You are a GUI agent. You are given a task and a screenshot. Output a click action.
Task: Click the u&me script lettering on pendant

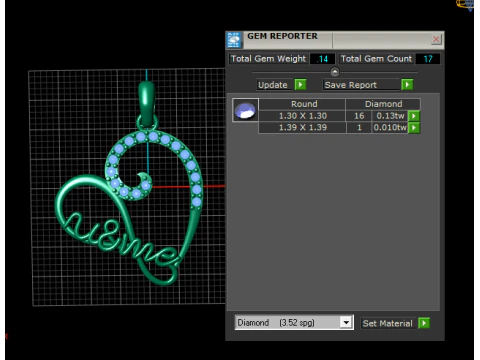[x=122, y=239]
